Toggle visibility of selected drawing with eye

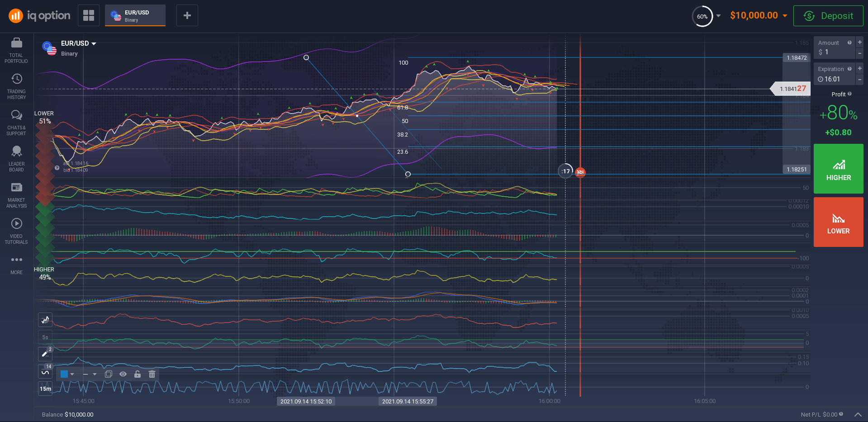click(123, 374)
